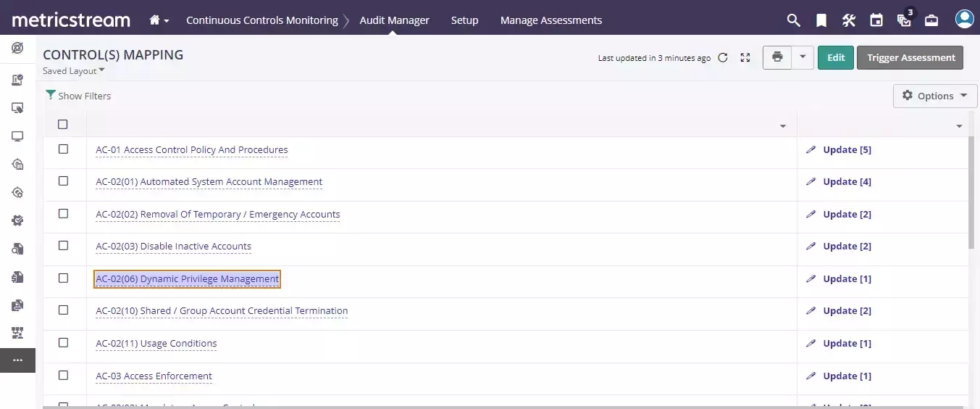
Task: Click pencil icon beside Update [5]
Action: tap(811, 150)
